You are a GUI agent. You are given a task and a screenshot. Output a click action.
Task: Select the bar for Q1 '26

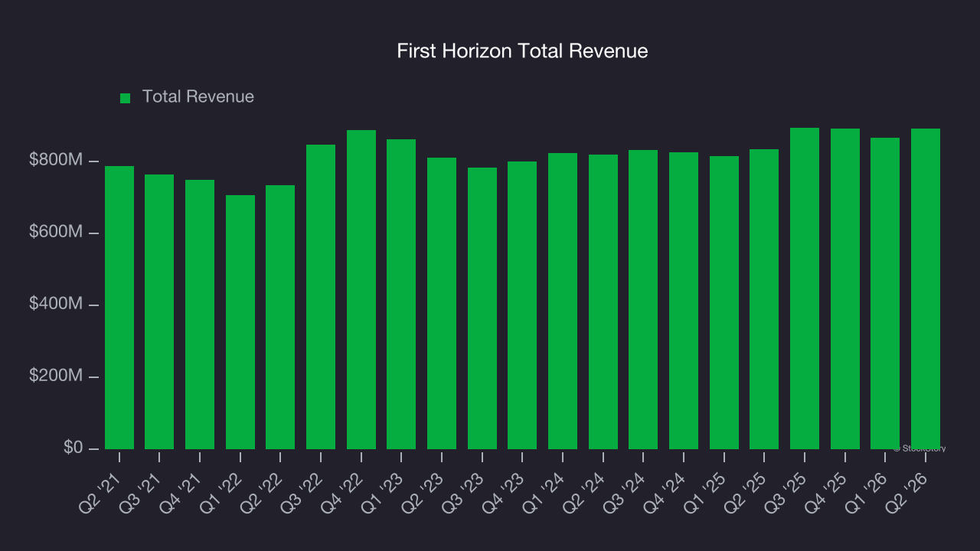point(885,293)
